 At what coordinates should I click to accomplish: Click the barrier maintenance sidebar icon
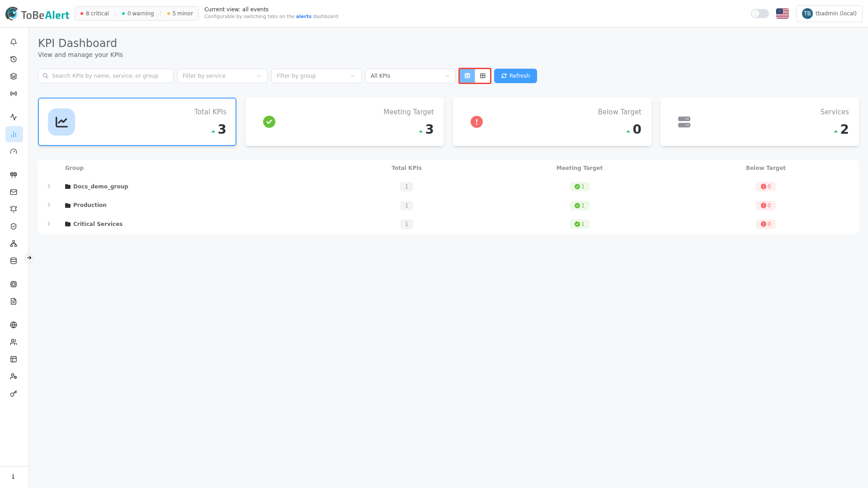[x=14, y=175]
